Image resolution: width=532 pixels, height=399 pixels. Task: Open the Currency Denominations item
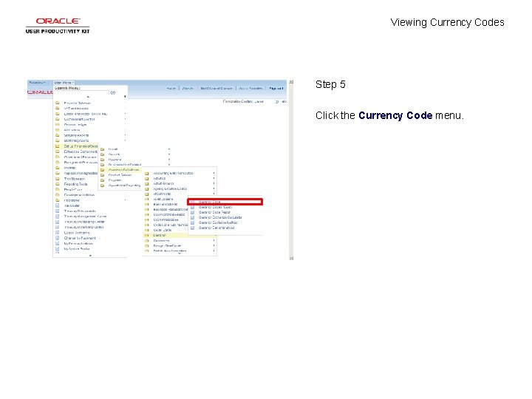click(216, 228)
